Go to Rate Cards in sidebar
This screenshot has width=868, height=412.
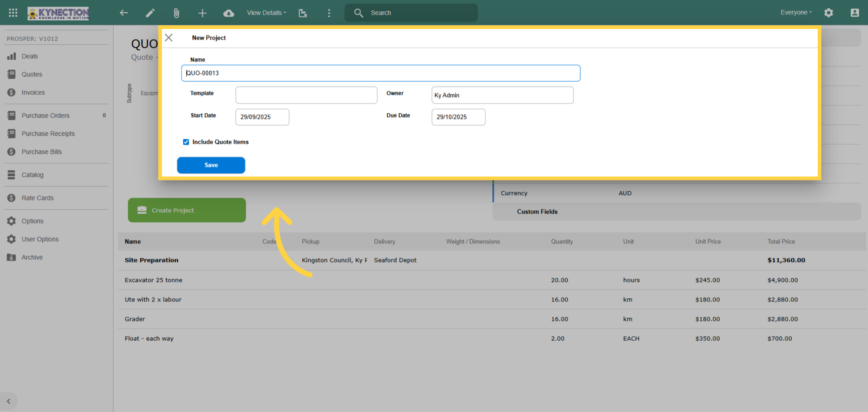pyautogui.click(x=38, y=198)
